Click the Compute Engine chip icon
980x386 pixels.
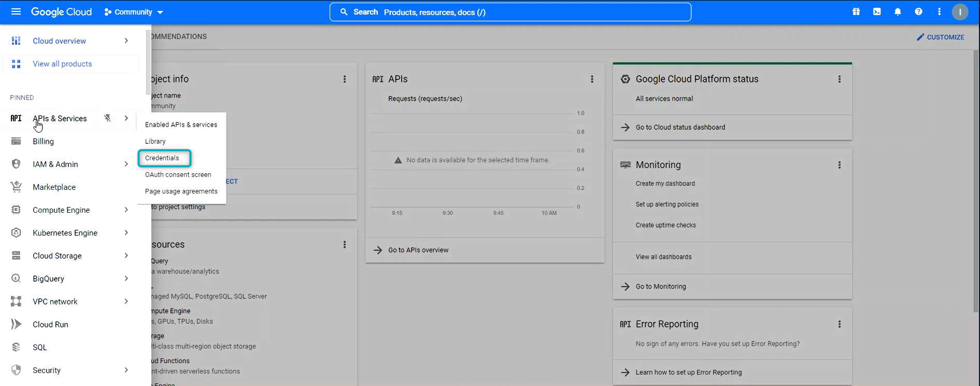point(16,210)
